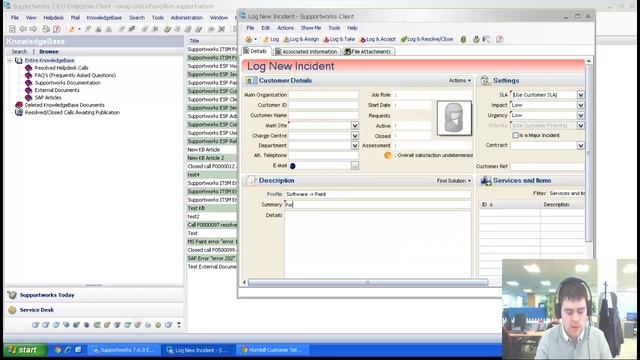The image size is (640, 360).
Task: Open the Impact dropdown
Action: coord(580,105)
